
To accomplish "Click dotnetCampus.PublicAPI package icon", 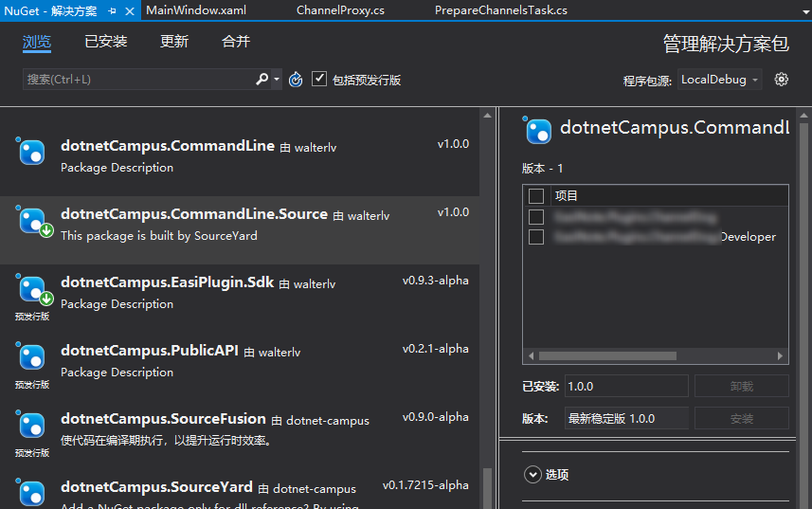I will click(31, 356).
